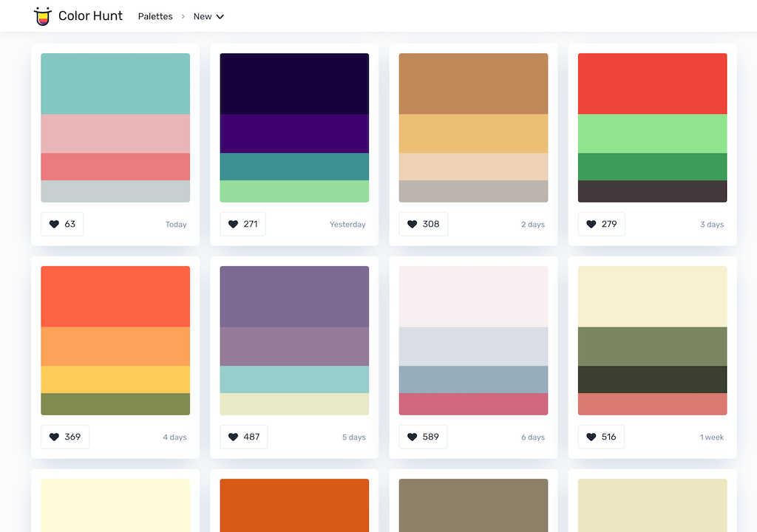Like the palette with 487 likes
This screenshot has height=532, width=757.
point(244,437)
